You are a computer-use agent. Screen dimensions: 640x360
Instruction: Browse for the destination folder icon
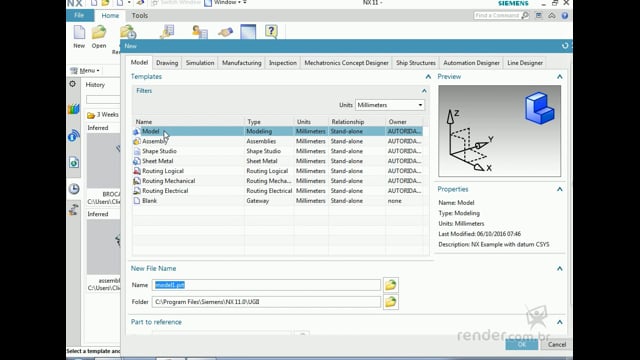[391, 302]
